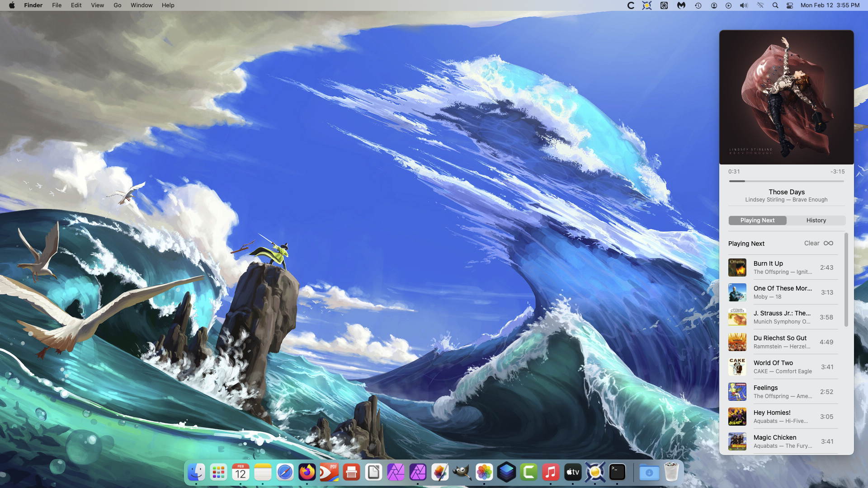The image size is (868, 488).
Task: Open the Malwarebytes menu bar icon
Action: [x=681, y=5]
